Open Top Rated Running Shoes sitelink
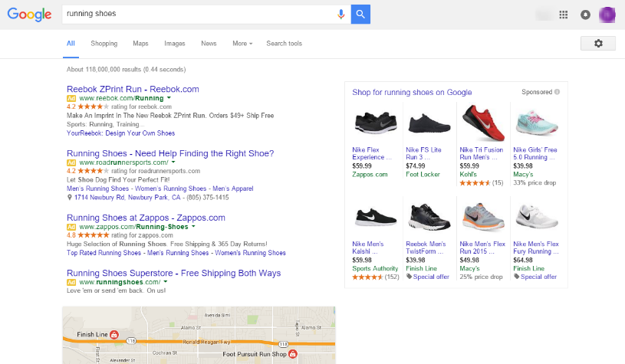Image resolution: width=625 pixels, height=364 pixels. pyautogui.click(x=104, y=253)
